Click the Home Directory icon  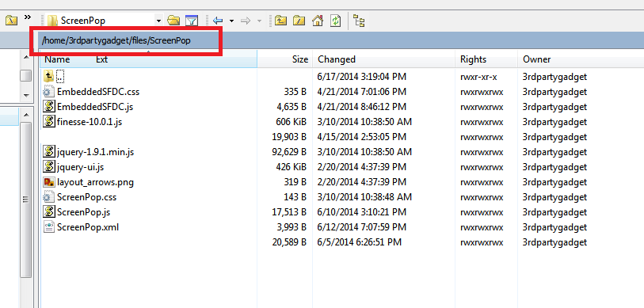318,20
